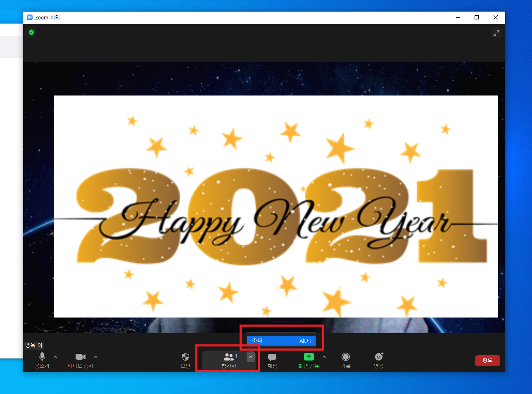The width and height of the screenshot is (532, 394).
Task: Click participant name label 영옥 이
Action: tap(34, 345)
